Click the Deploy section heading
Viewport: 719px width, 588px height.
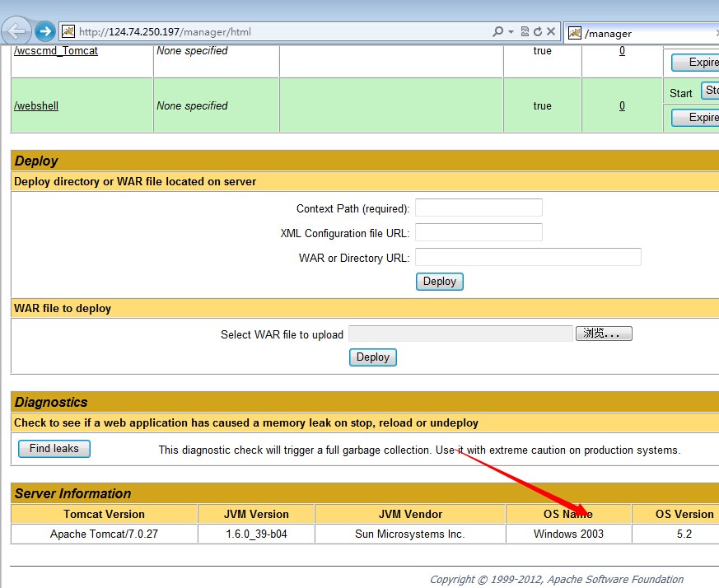pyautogui.click(x=36, y=161)
